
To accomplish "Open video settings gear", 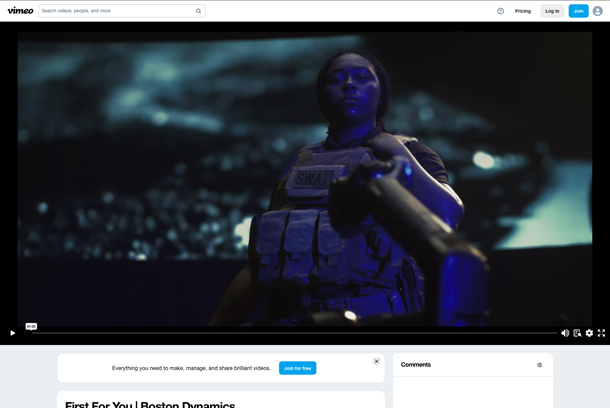I will pyautogui.click(x=589, y=333).
